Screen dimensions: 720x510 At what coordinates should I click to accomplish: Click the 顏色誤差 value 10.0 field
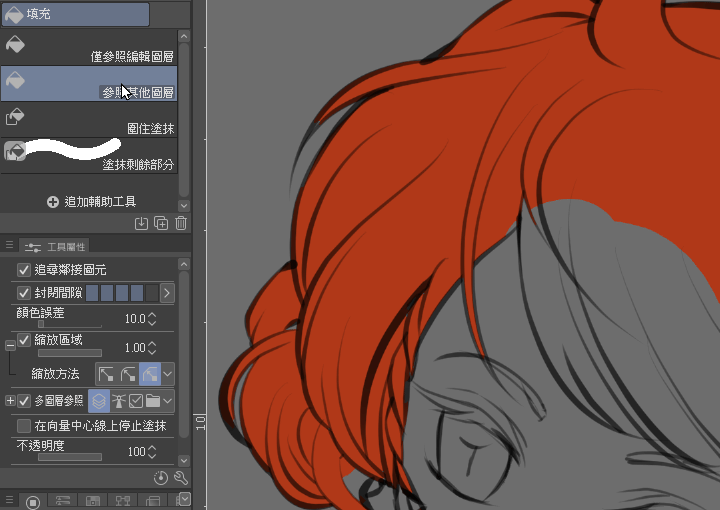135,319
